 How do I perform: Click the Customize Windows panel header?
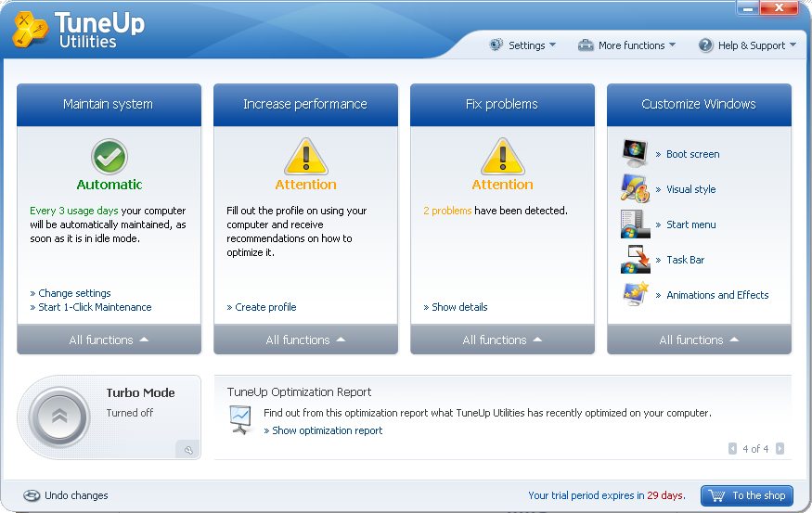tap(699, 105)
